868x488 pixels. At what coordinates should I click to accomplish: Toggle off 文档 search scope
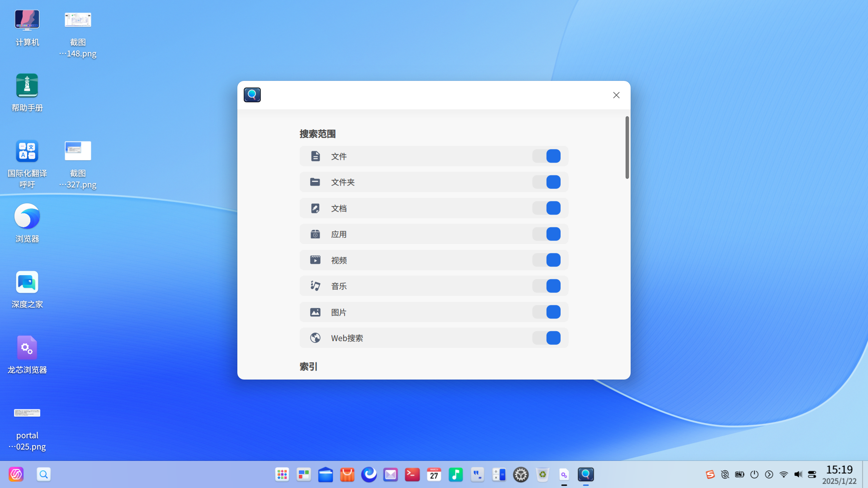click(x=547, y=208)
